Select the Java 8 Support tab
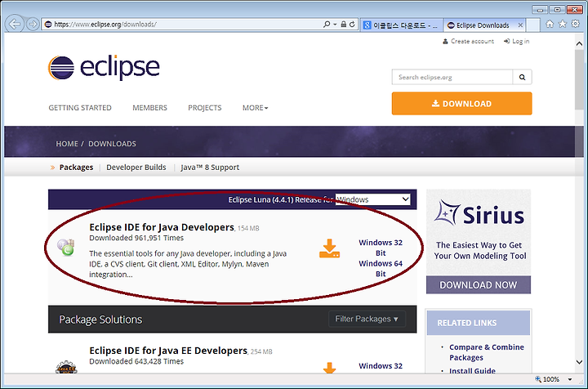Screen dimensions: 588x389 coord(210,168)
